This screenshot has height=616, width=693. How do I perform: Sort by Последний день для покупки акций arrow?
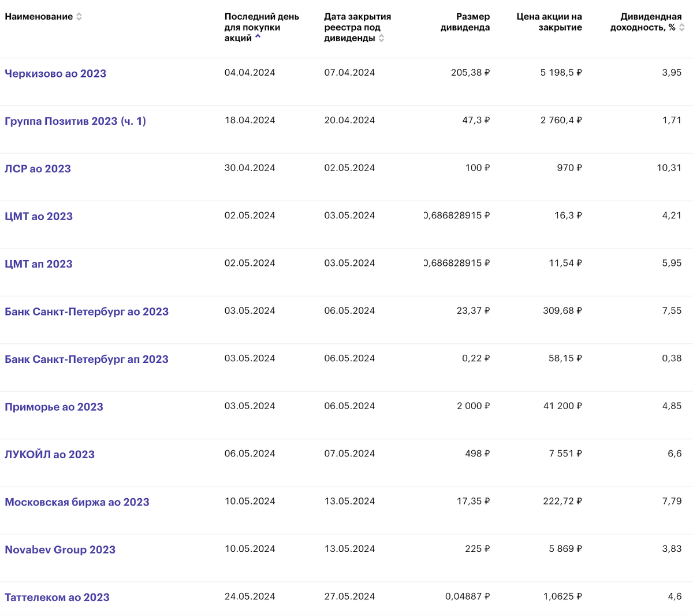258,38
